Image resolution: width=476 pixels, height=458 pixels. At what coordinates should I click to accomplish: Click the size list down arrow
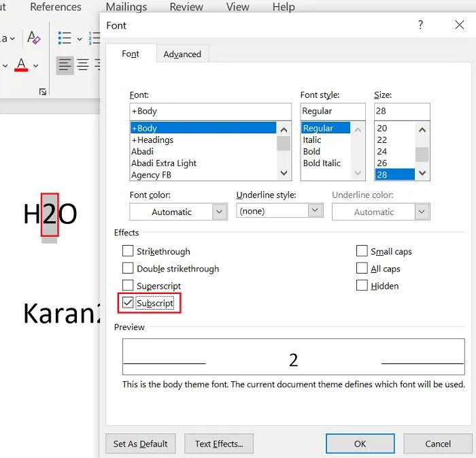(422, 173)
